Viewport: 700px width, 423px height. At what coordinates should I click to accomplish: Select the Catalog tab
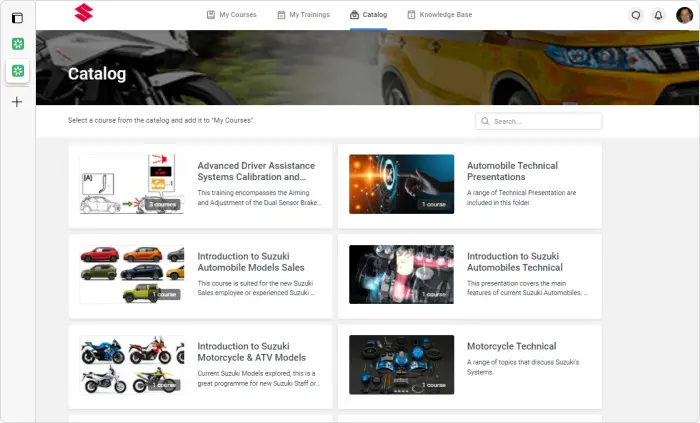(x=369, y=15)
